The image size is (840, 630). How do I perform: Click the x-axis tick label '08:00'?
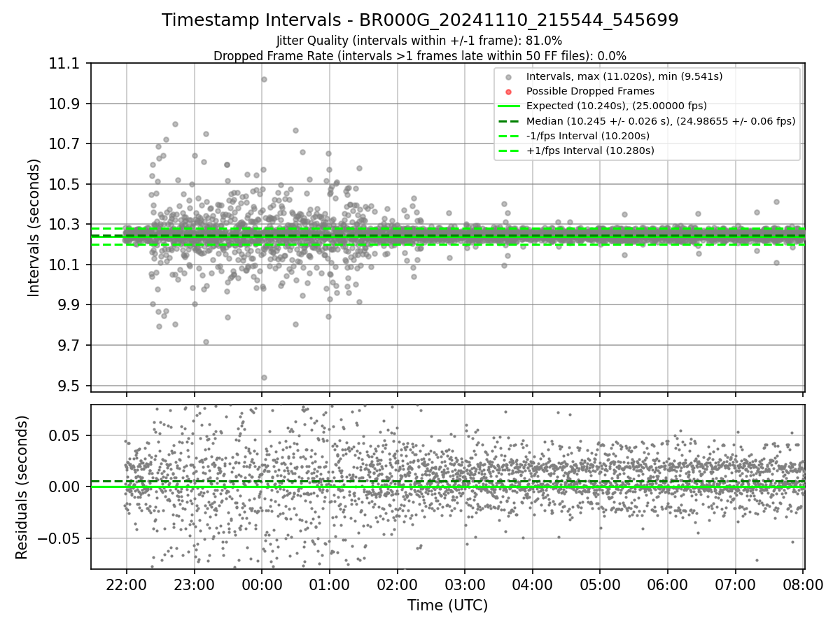[x=803, y=585]
